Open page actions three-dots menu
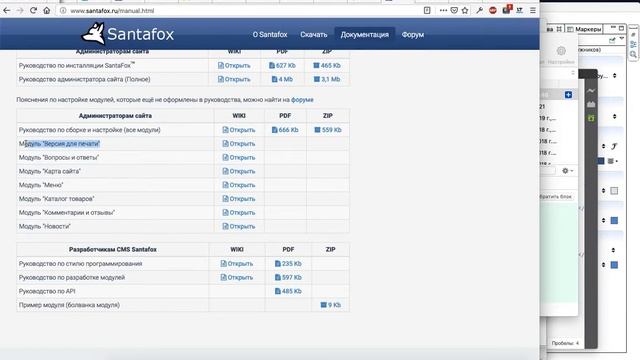Image resolution: width=640 pixels, height=360 pixels. click(443, 11)
